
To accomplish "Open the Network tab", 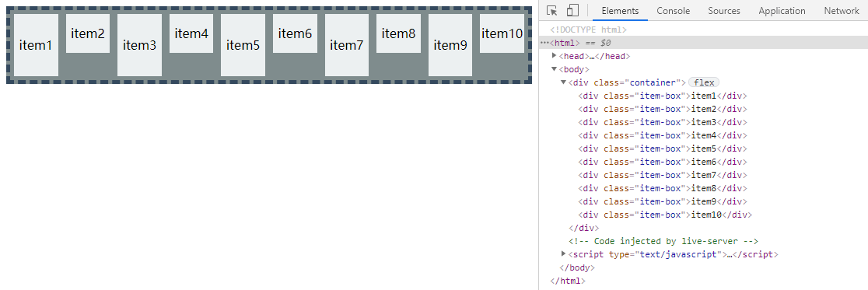I will (842, 11).
